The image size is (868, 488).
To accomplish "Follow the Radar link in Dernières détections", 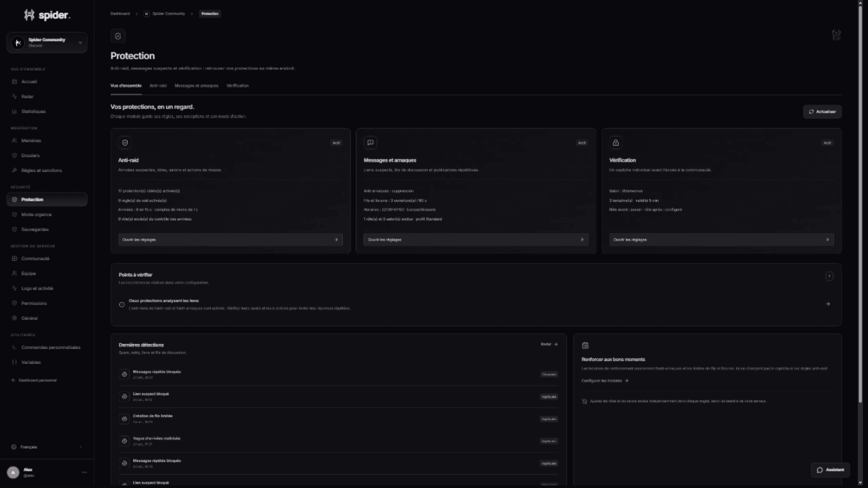I will [549, 344].
